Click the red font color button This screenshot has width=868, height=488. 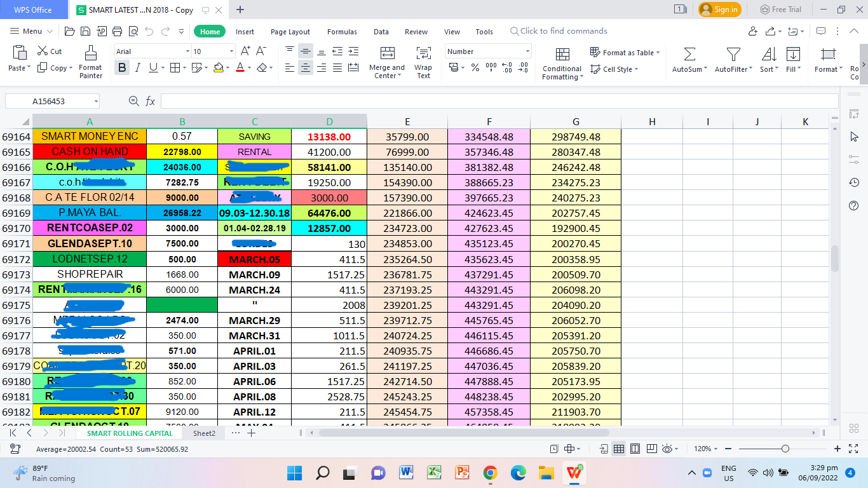coord(240,67)
